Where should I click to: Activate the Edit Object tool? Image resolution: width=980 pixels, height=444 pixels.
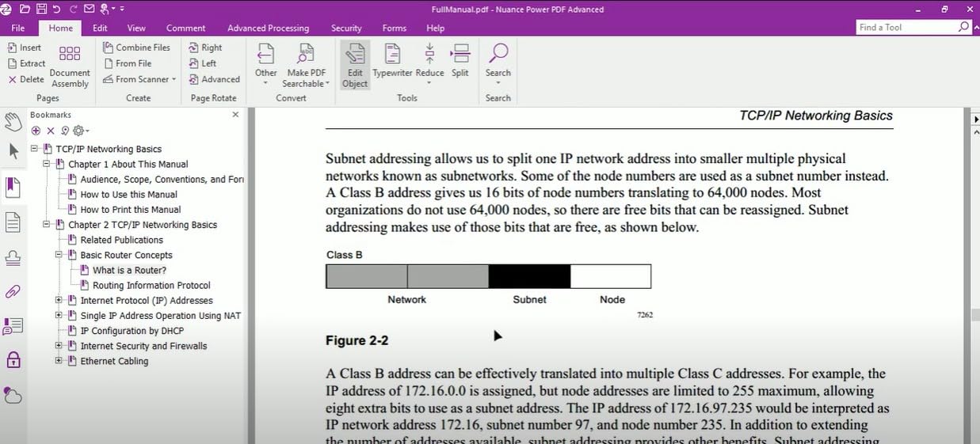click(x=355, y=65)
